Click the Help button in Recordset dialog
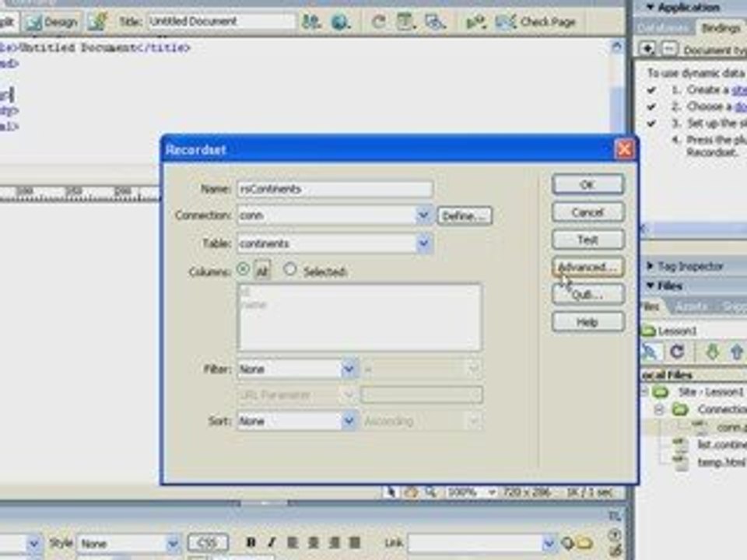The width and height of the screenshot is (747, 560). tap(587, 322)
